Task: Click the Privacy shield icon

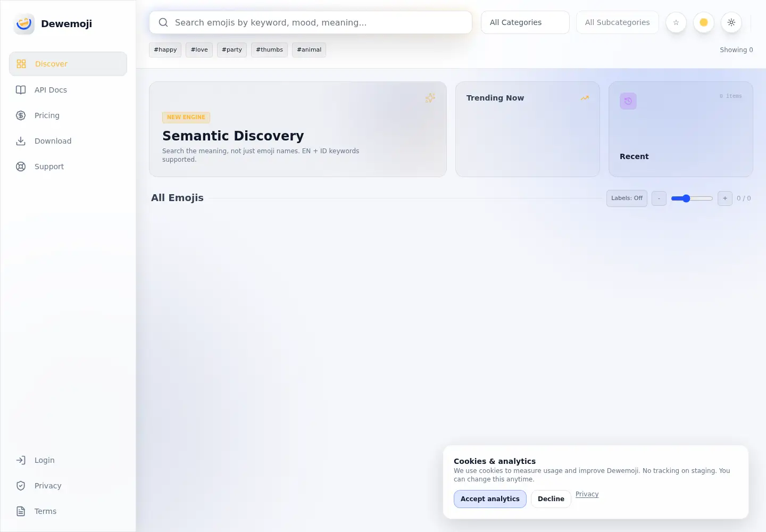Action: [21, 486]
